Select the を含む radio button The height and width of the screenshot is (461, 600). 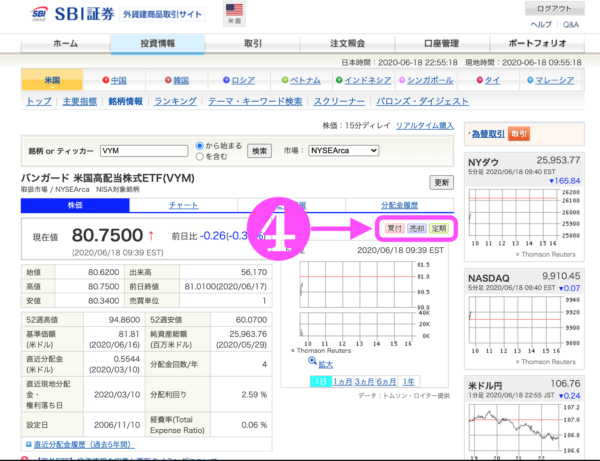click(199, 156)
